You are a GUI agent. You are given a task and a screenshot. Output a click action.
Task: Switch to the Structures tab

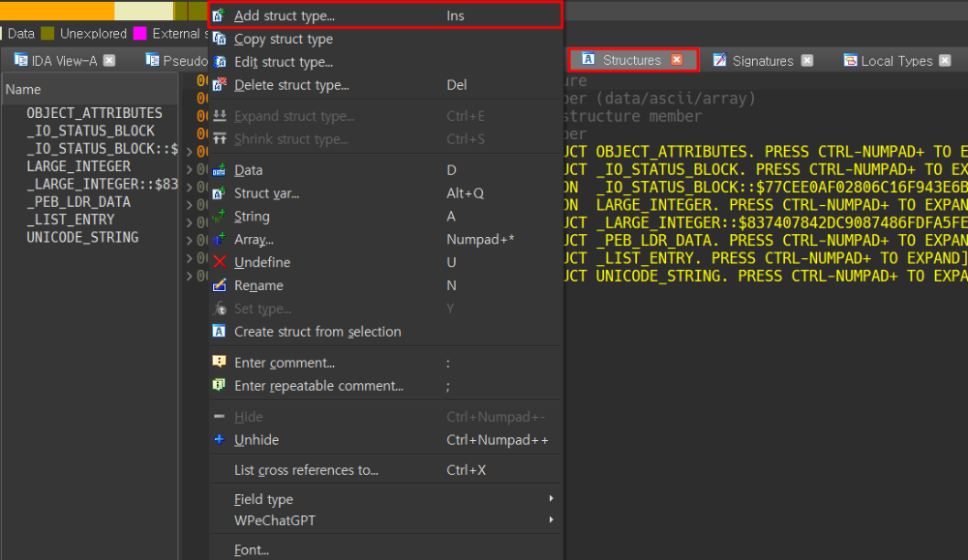tap(632, 60)
